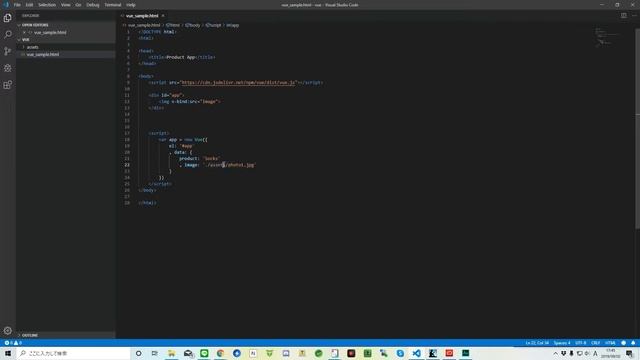Screen dimensions: 640x360
Task: Open the editor More Actions ellipsis
Action: [x=634, y=16]
